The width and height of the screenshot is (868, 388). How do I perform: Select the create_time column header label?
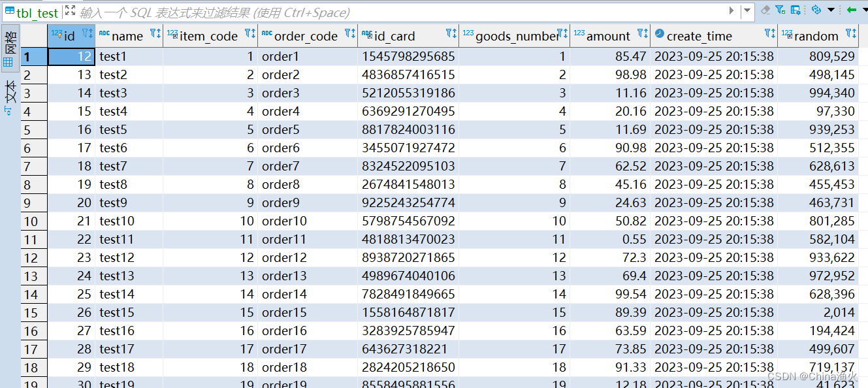pyautogui.click(x=699, y=37)
